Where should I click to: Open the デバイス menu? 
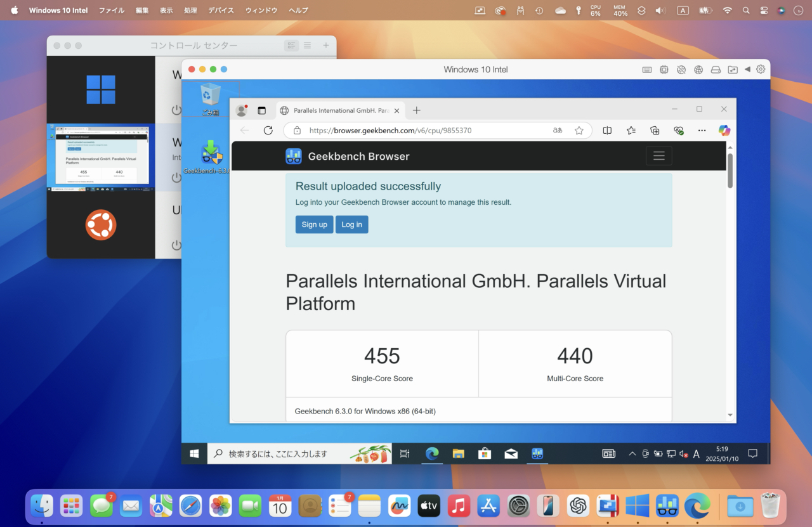(221, 10)
